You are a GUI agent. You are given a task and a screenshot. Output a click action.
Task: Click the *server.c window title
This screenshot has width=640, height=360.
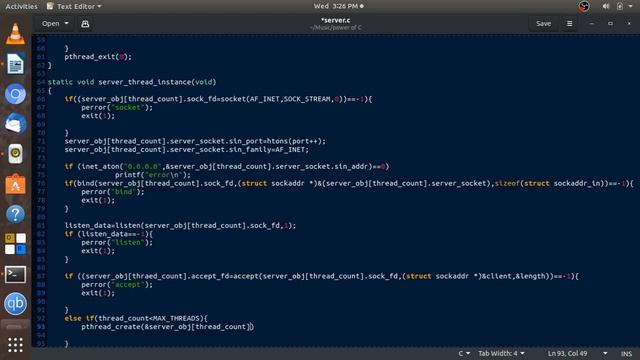pyautogui.click(x=336, y=20)
